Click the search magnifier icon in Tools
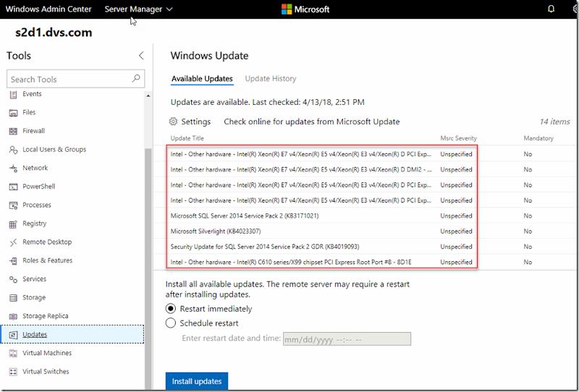The image size is (579, 392). 136,78
